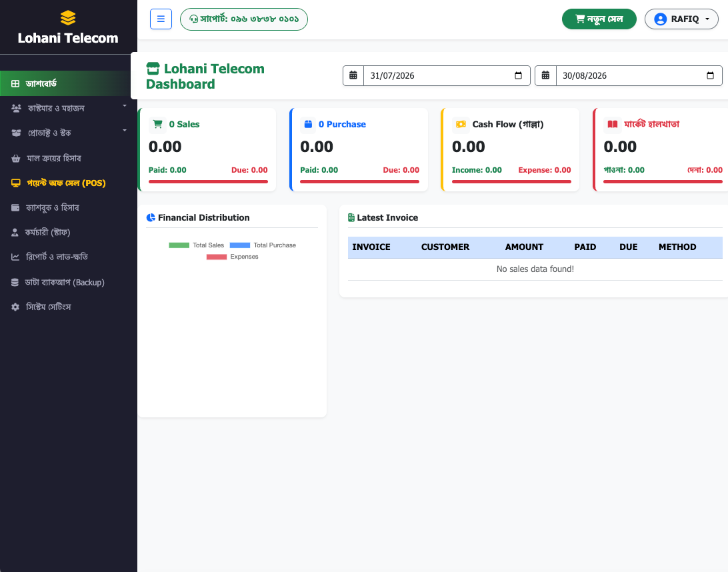Image resolution: width=728 pixels, height=572 pixels.
Task: Click 'No sales data found!' message
Action: 535,269
